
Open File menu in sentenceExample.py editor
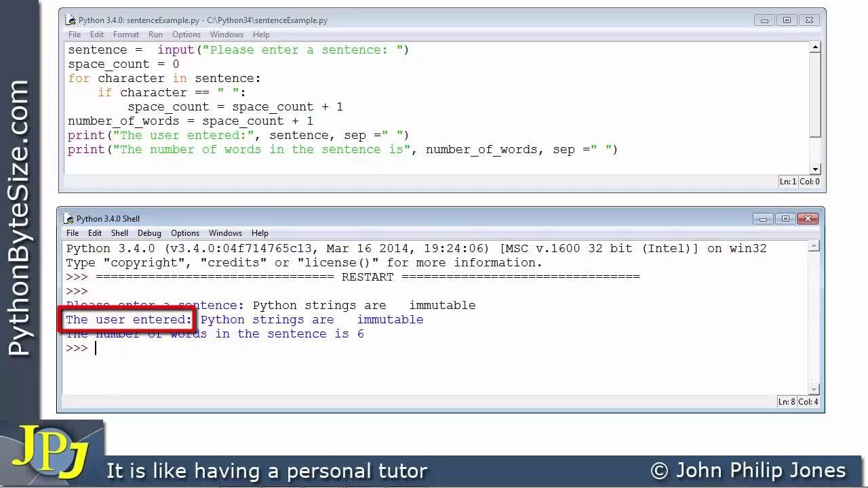75,35
